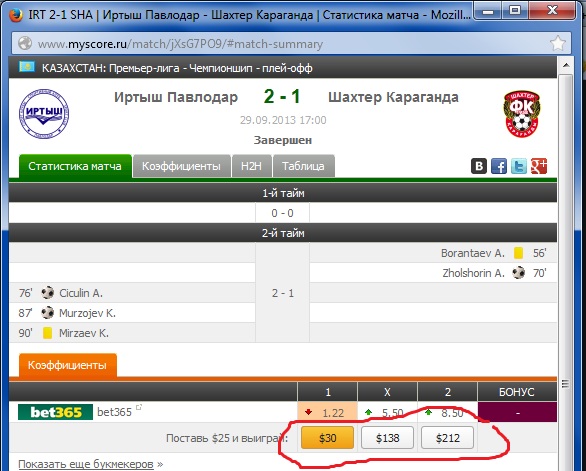Open the Коэффициенты gray tab

click(181, 166)
